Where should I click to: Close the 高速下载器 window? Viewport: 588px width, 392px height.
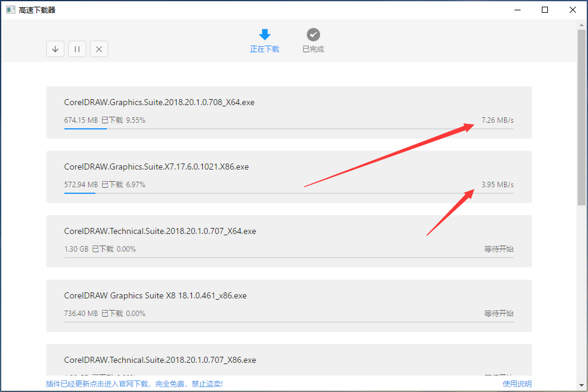coord(573,10)
